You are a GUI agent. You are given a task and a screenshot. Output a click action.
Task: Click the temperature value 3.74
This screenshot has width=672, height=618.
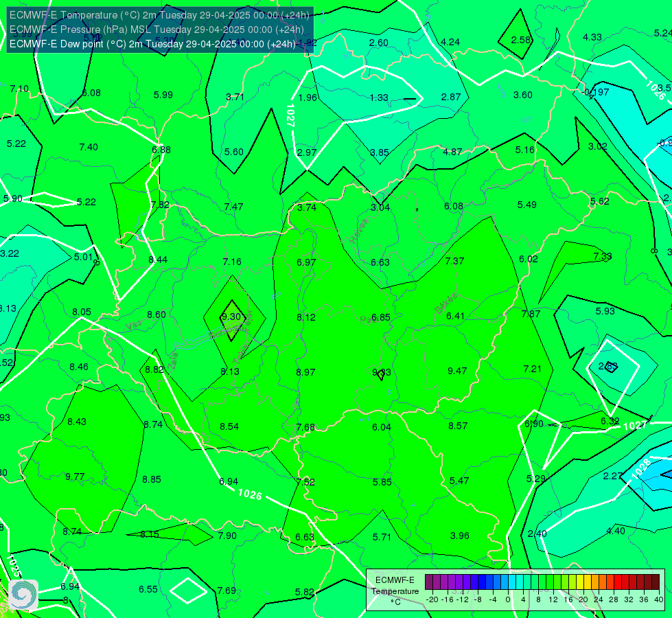click(x=307, y=207)
